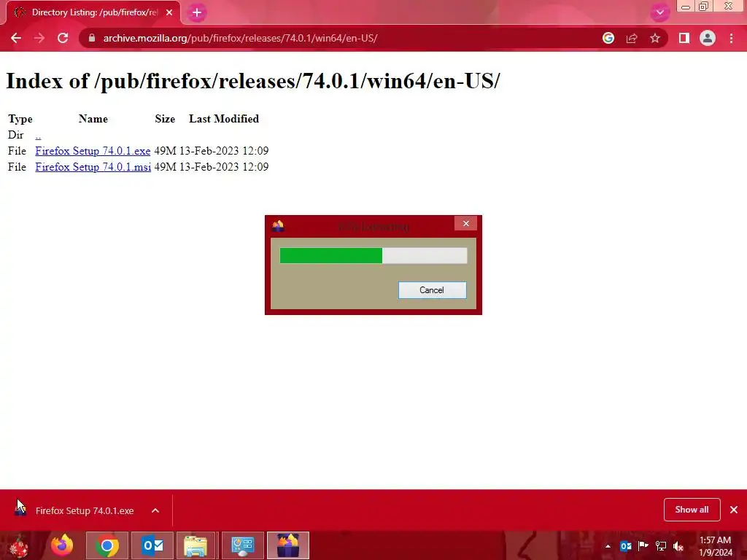Image resolution: width=747 pixels, height=560 pixels.
Task: Download Firefox Setup 74.0.1.exe link
Action: pyautogui.click(x=93, y=151)
